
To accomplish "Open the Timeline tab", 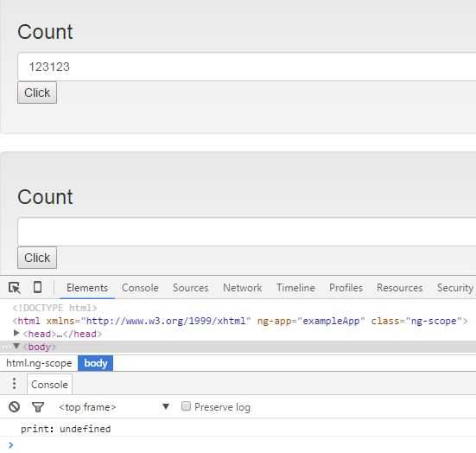I will click(295, 288).
